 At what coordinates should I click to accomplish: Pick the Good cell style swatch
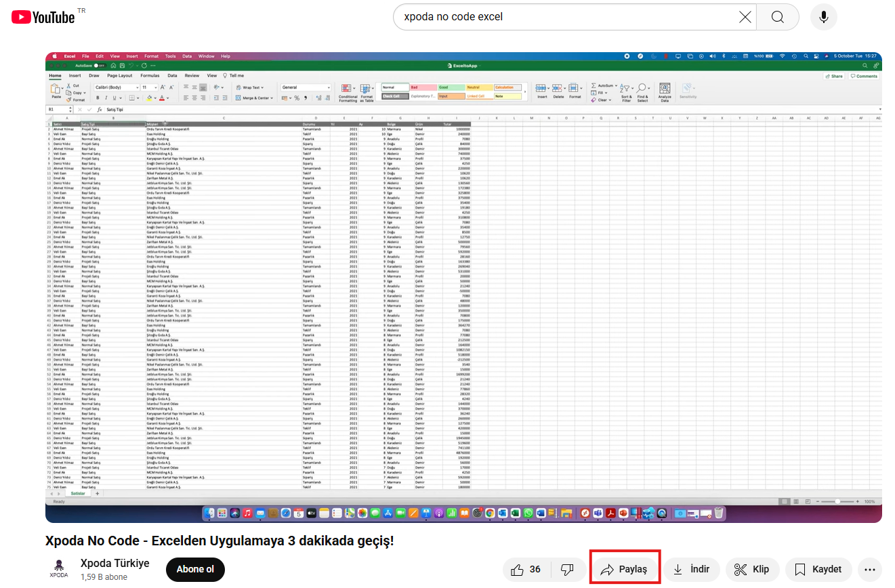click(451, 87)
